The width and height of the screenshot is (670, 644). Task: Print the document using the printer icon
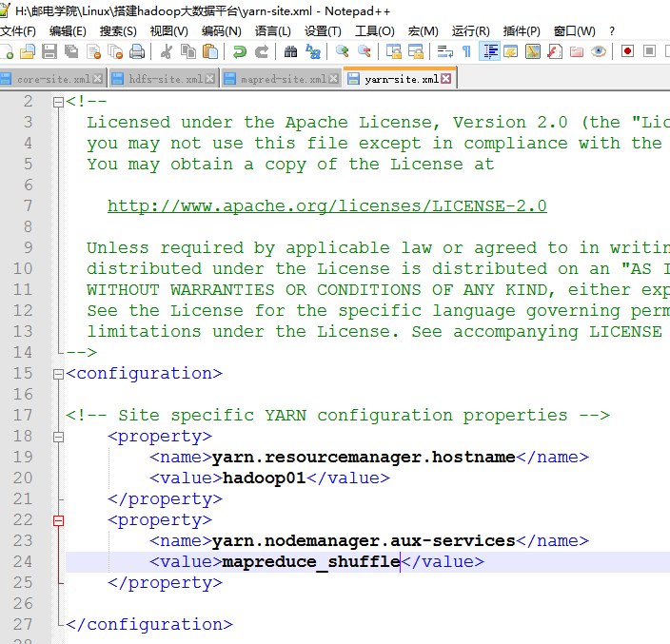[137, 51]
